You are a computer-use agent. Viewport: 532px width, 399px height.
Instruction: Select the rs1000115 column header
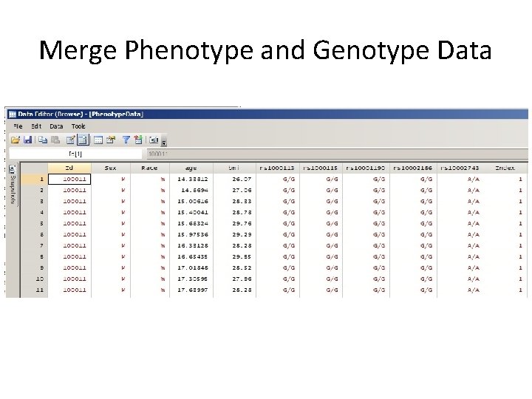click(x=321, y=168)
